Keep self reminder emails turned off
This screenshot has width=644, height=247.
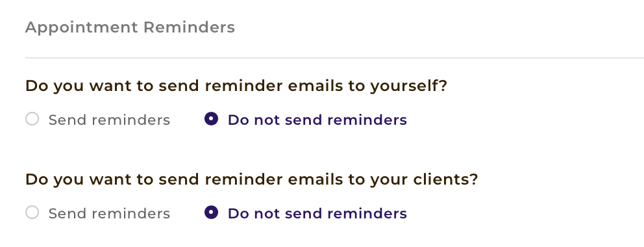[211, 119]
